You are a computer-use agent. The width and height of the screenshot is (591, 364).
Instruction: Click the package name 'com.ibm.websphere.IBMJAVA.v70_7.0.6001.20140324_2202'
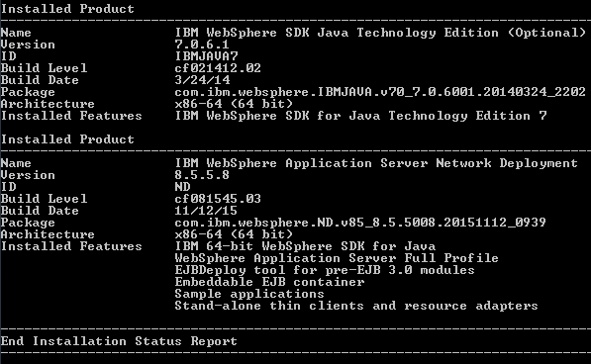point(380,92)
